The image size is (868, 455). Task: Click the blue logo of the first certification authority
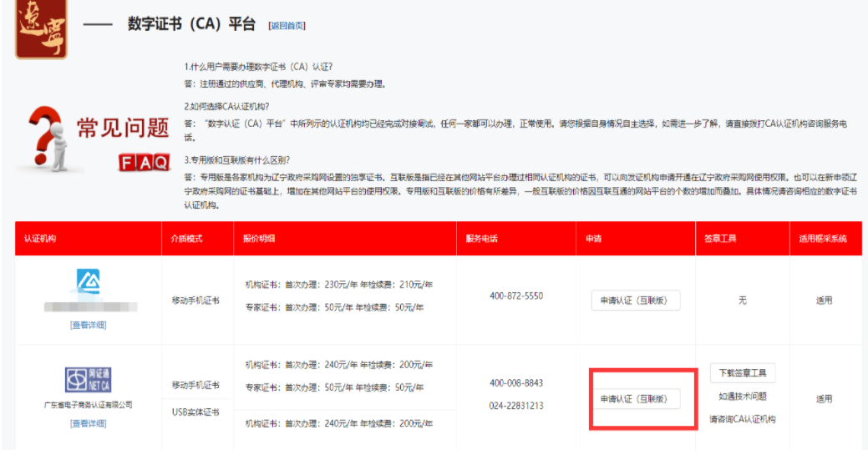(x=89, y=281)
